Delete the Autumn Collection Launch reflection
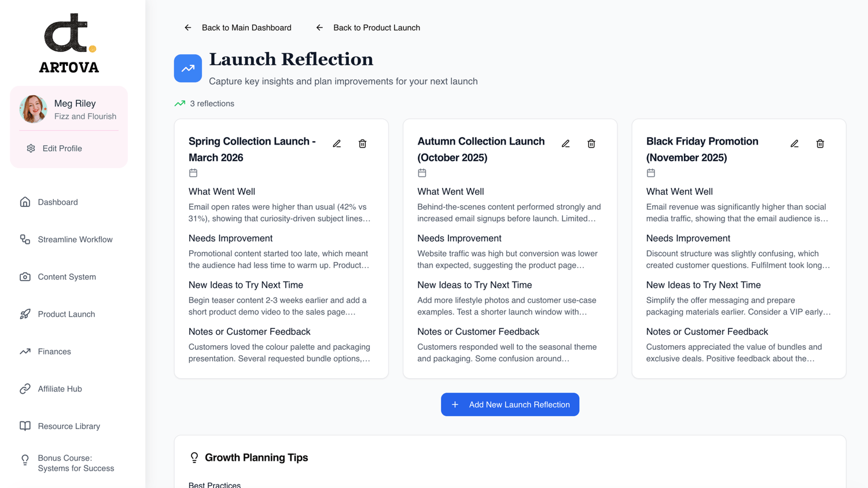868x488 pixels. click(591, 144)
